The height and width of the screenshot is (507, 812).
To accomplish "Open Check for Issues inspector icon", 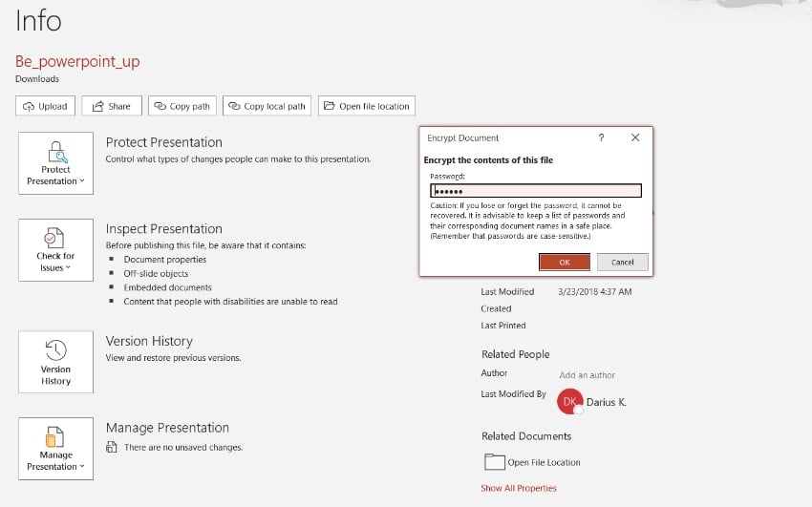I will coord(55,238).
